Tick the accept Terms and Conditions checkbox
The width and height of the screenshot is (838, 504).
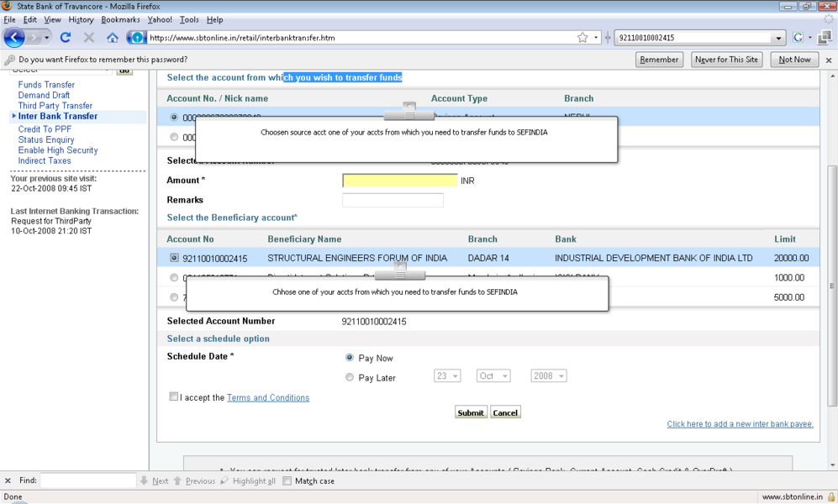click(x=174, y=396)
